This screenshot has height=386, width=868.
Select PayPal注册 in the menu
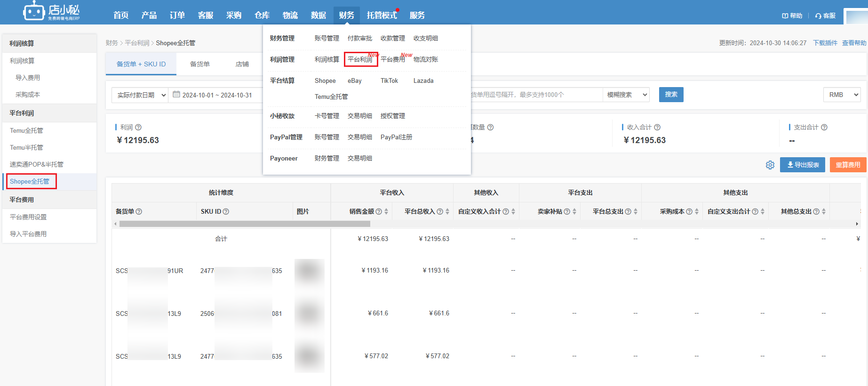pos(397,137)
